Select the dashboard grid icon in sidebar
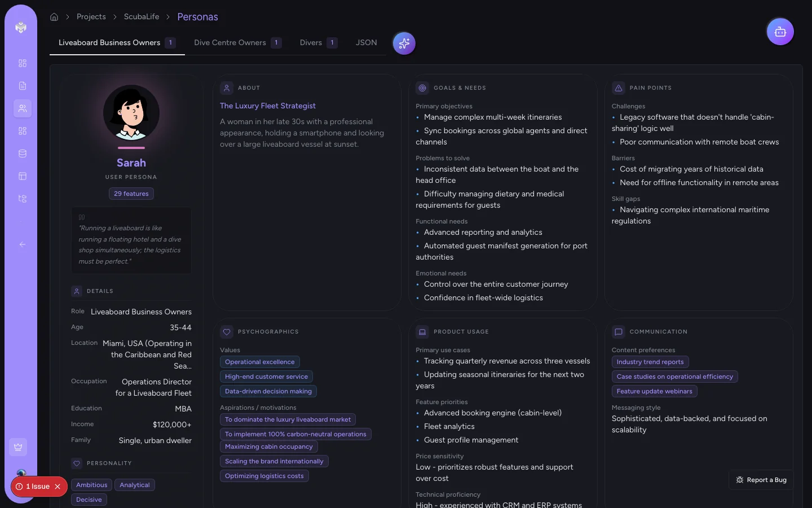Image resolution: width=812 pixels, height=508 pixels. 23,63
